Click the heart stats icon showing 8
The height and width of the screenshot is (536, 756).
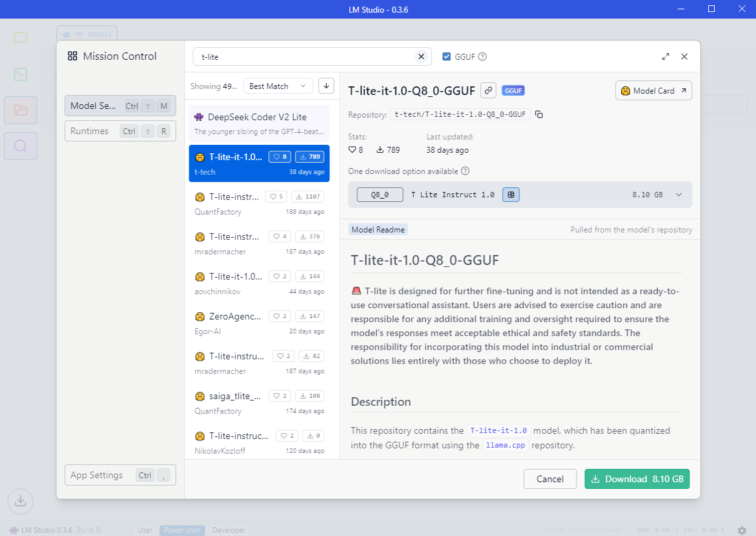352,150
